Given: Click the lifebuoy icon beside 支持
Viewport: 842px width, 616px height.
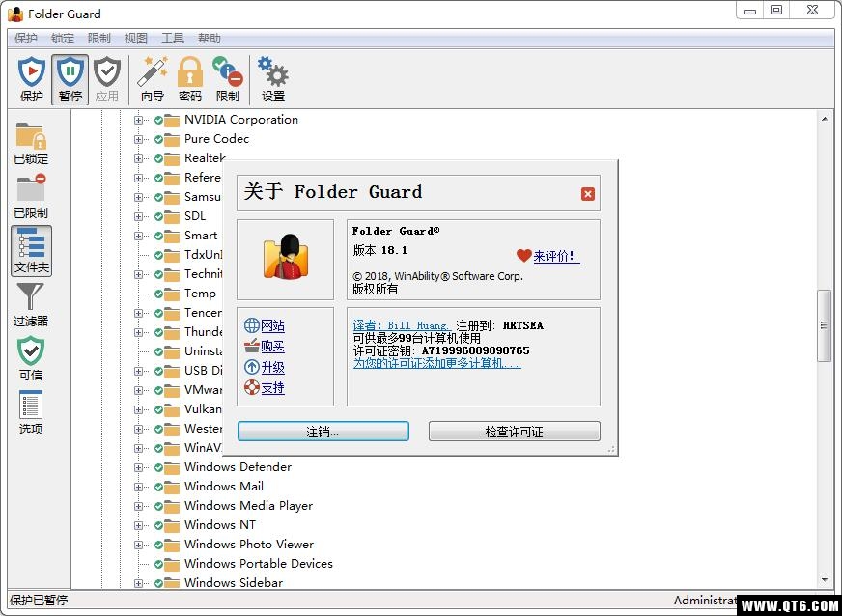Looking at the screenshot, I should tap(251, 387).
